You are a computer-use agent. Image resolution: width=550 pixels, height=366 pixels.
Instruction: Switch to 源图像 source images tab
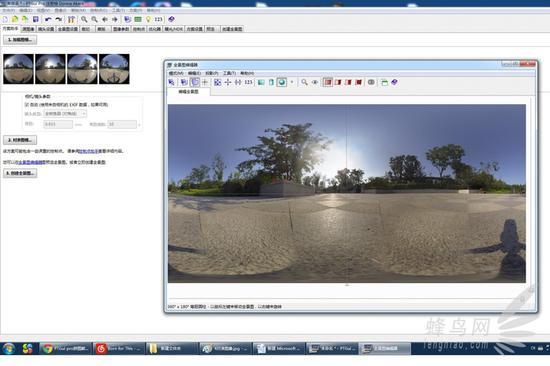click(28, 29)
